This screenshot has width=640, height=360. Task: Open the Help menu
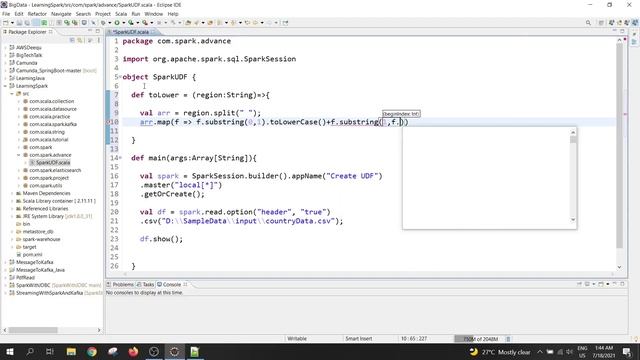pos(173,14)
